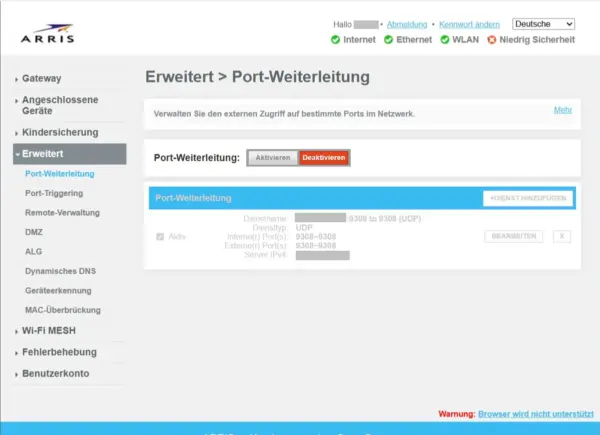Click the Internet status label

coord(359,40)
